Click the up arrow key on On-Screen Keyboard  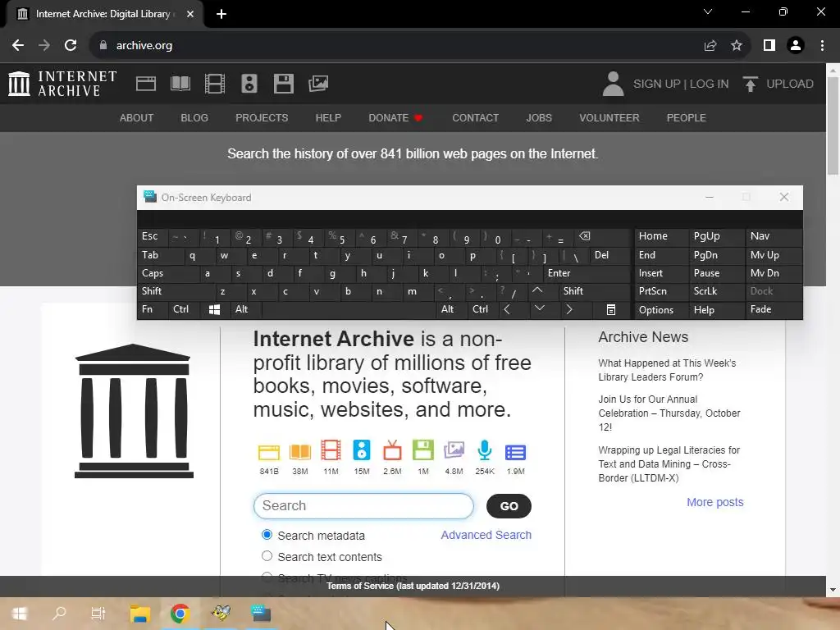(x=537, y=291)
